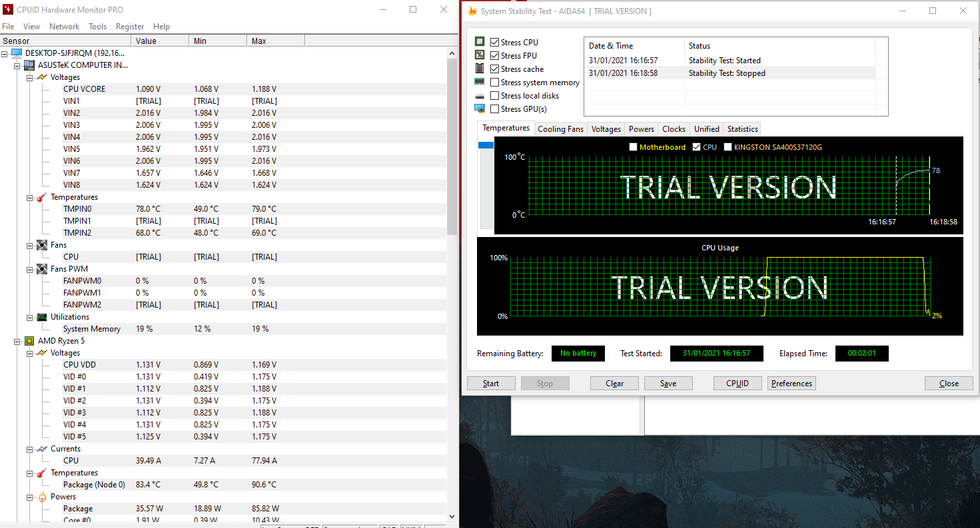Enable the Stress GPU(s) checkbox
Viewport: 980px width, 528px height.
[494, 109]
